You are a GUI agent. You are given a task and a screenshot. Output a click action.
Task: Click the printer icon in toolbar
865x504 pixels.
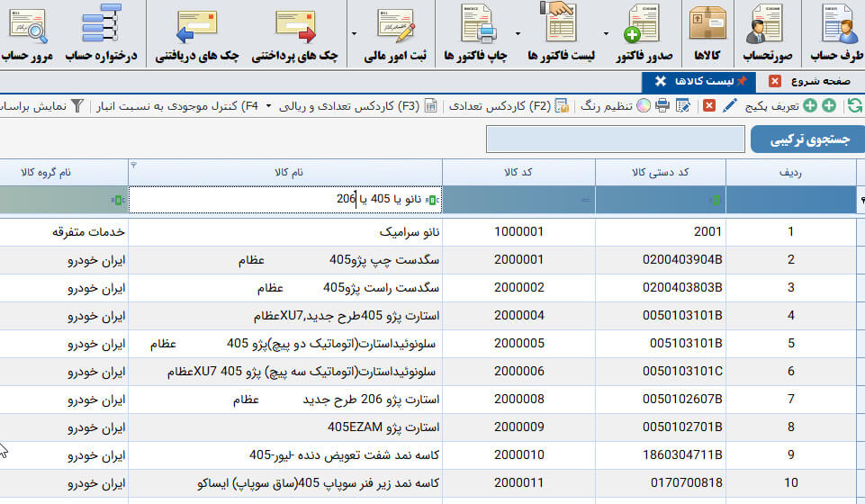pyautogui.click(x=662, y=105)
